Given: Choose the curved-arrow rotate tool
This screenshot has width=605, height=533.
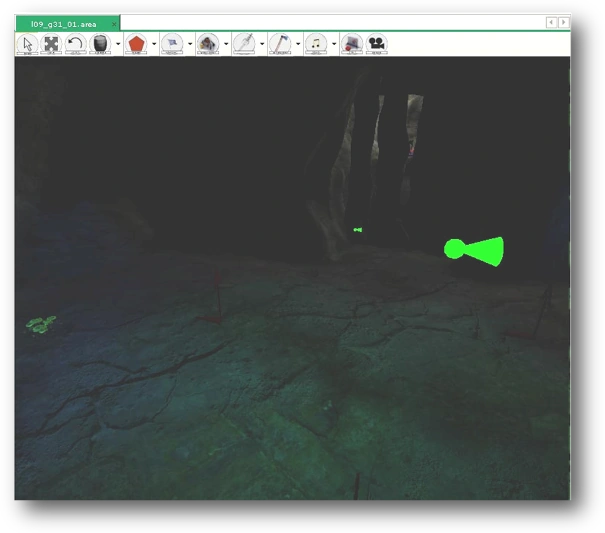Looking at the screenshot, I should tap(75, 44).
